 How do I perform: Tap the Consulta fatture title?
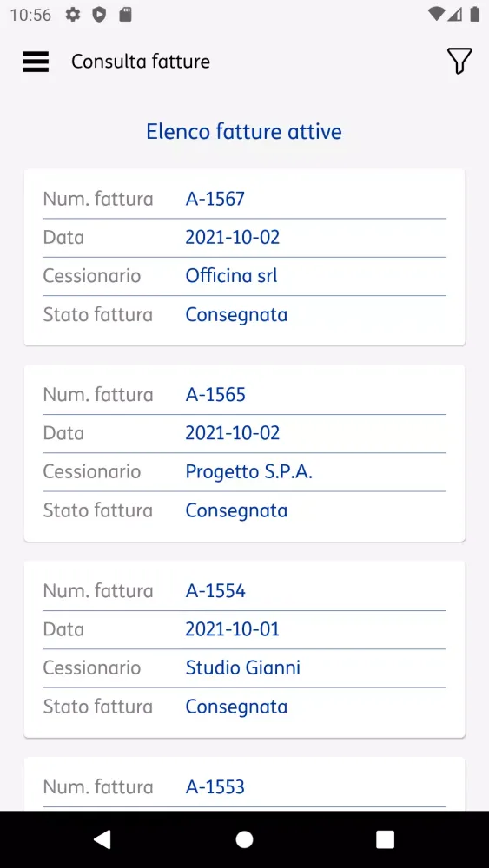pos(141,62)
